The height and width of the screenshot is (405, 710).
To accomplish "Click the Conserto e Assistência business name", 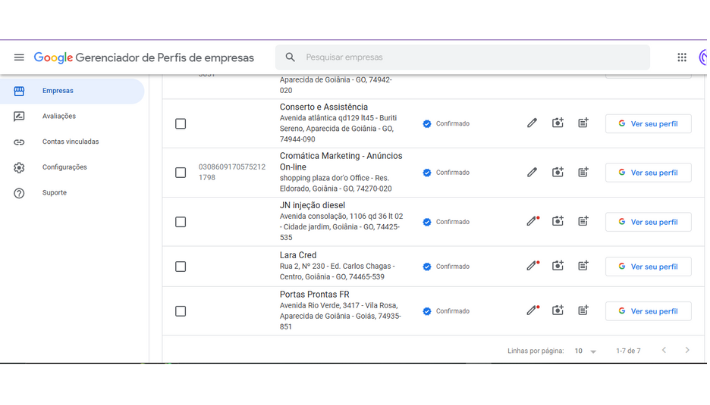I will tap(323, 107).
